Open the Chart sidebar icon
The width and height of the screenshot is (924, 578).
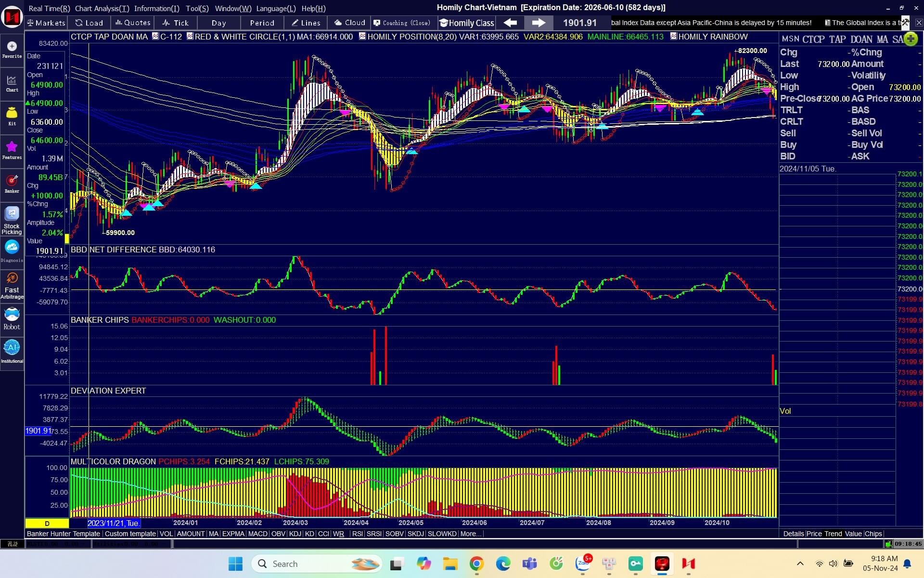click(12, 83)
